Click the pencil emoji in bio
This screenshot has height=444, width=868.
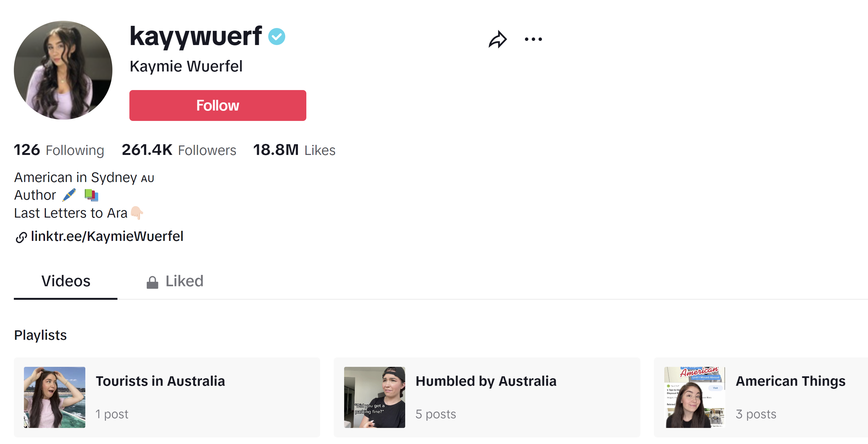(x=69, y=195)
